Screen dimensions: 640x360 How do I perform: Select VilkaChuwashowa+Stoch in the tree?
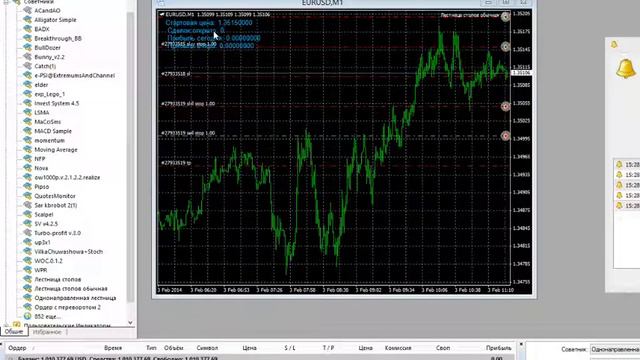(69, 251)
